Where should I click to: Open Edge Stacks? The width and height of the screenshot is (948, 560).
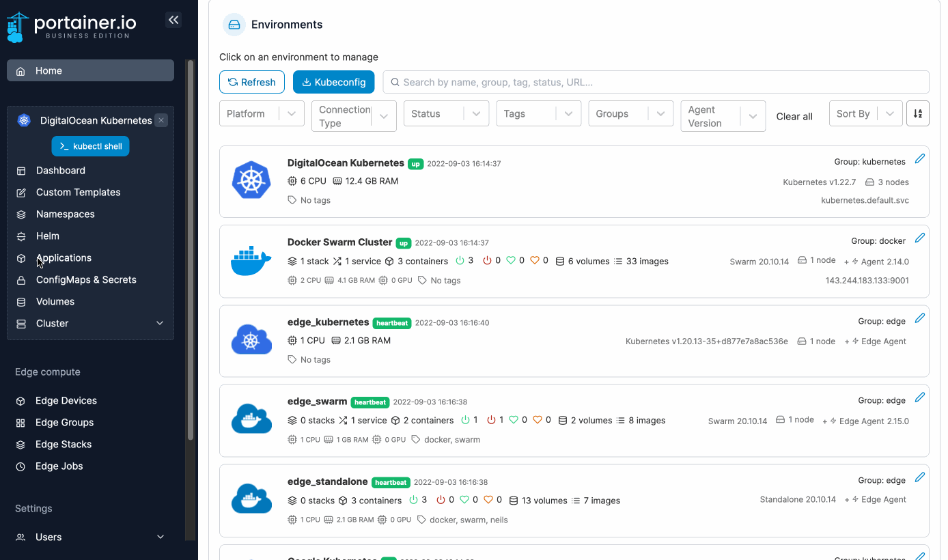click(x=64, y=445)
